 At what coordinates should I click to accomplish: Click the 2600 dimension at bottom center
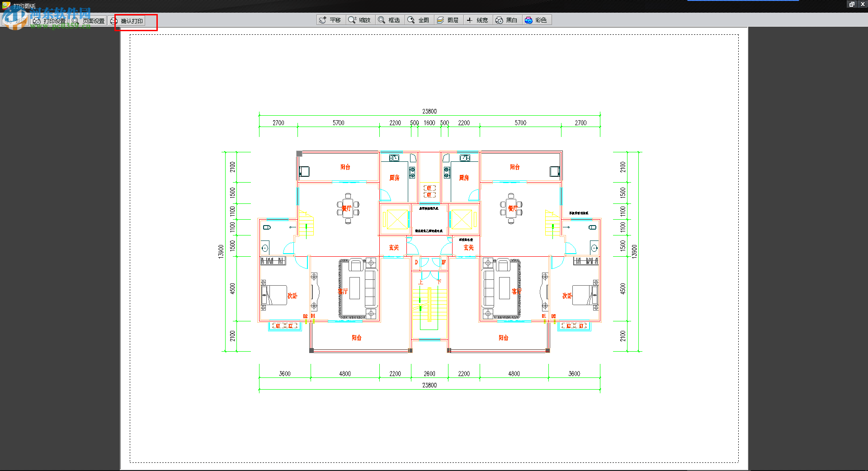[429, 374]
